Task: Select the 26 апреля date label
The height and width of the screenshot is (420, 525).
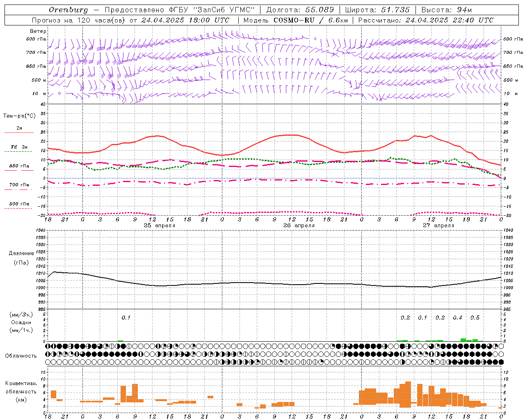Action: pos(299,226)
